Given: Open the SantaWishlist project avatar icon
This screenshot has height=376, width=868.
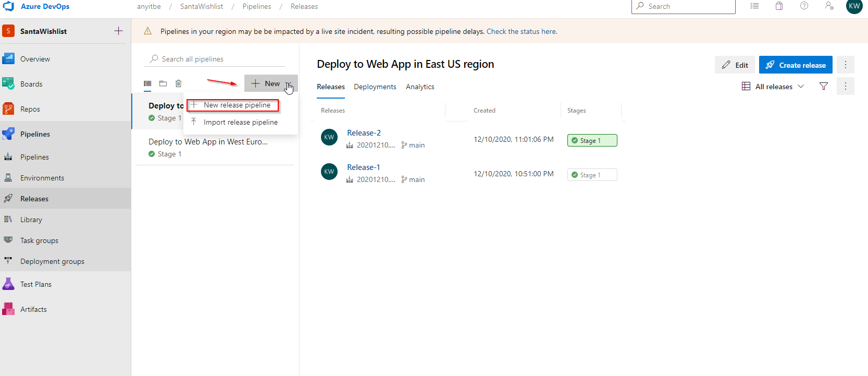Looking at the screenshot, I should (x=8, y=31).
